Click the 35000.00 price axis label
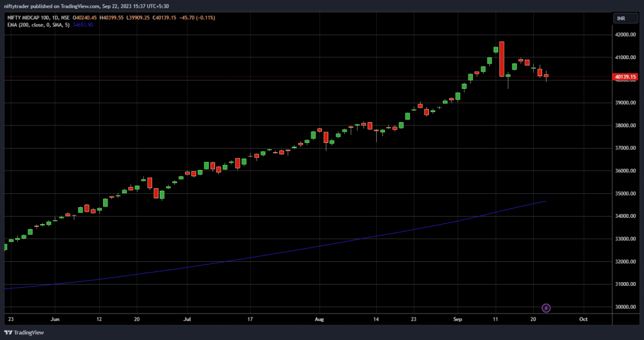Image resolution: width=644 pixels, height=340 pixels. [625, 193]
